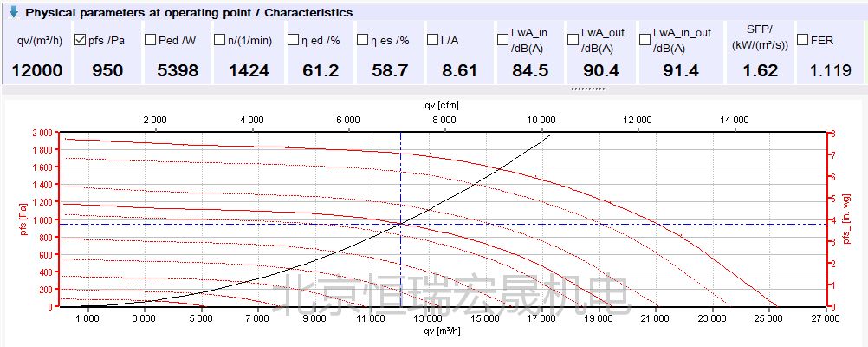
Task: Check the η es /% checkbox
Action: click(362, 40)
